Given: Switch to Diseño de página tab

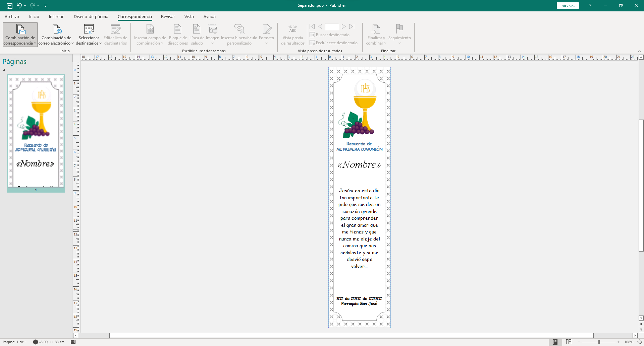Looking at the screenshot, I should coord(91,16).
